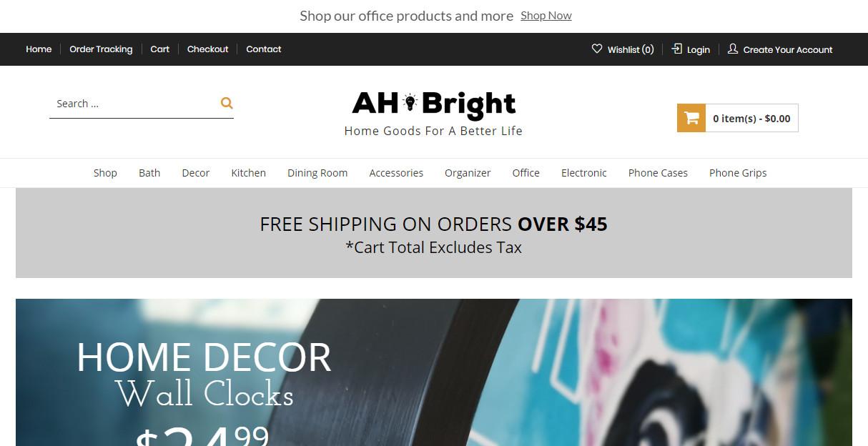
Task: Open the Phone Cases category
Action: pyautogui.click(x=658, y=173)
